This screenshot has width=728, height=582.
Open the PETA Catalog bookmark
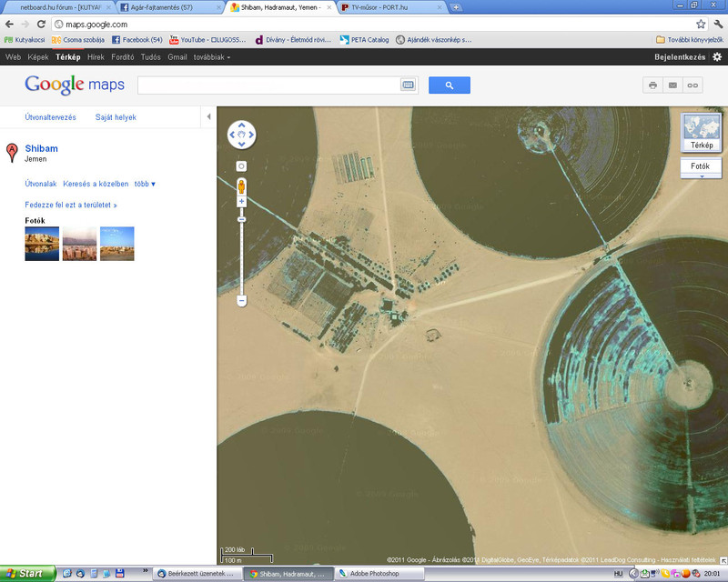(x=365, y=40)
